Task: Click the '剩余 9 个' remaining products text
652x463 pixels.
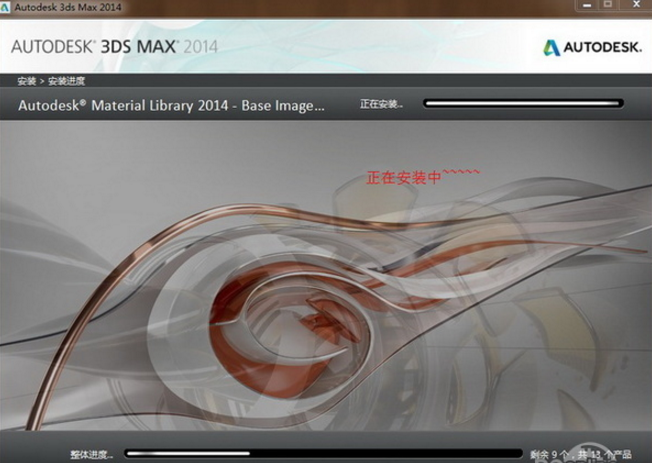Action: (551, 454)
